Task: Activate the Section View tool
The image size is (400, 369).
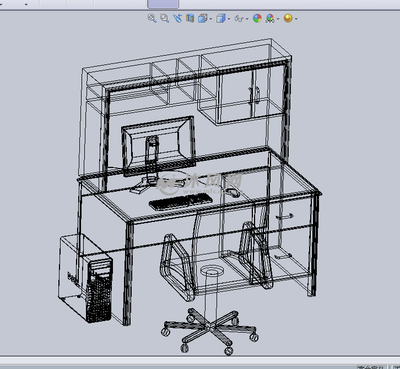Action: click(x=190, y=18)
